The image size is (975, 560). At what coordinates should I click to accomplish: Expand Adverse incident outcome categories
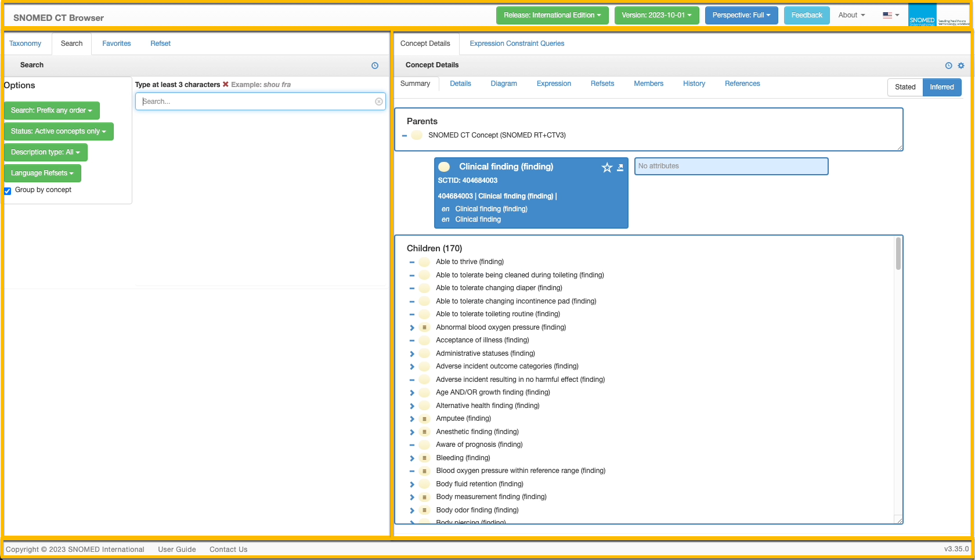coord(412,367)
